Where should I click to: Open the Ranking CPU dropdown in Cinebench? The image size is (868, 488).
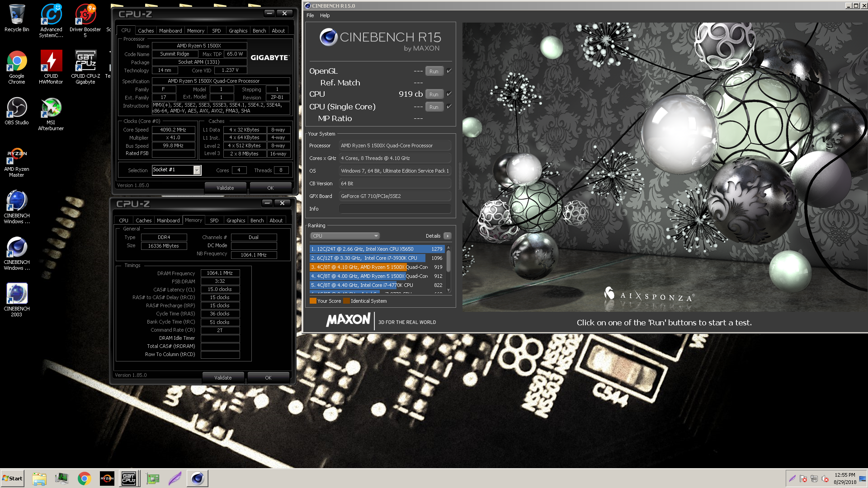(344, 236)
